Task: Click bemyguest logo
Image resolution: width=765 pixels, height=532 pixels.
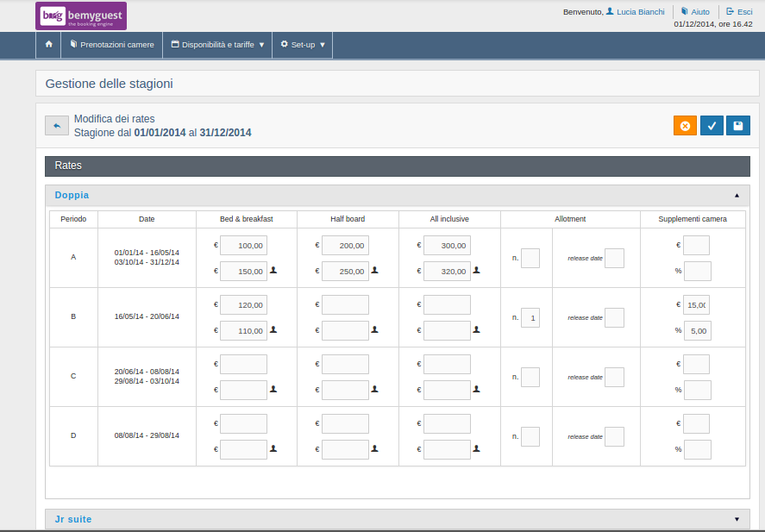Action: [81, 16]
